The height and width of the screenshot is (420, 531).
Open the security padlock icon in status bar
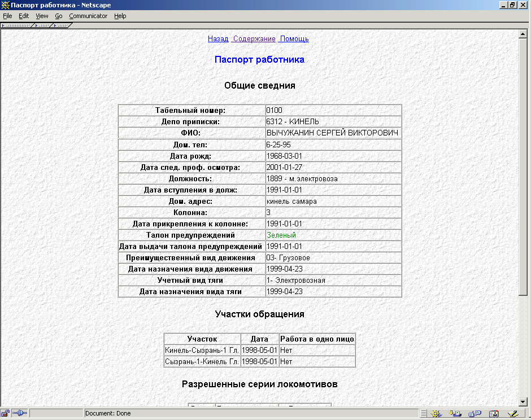[5, 413]
